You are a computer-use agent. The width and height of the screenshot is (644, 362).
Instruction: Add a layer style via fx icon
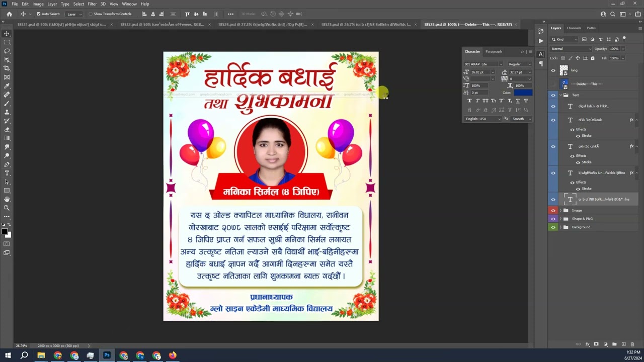pos(587,344)
